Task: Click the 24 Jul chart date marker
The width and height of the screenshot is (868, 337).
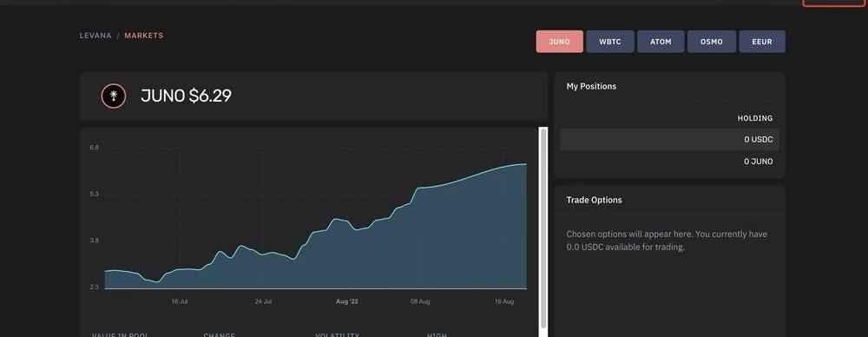Action: [x=263, y=301]
